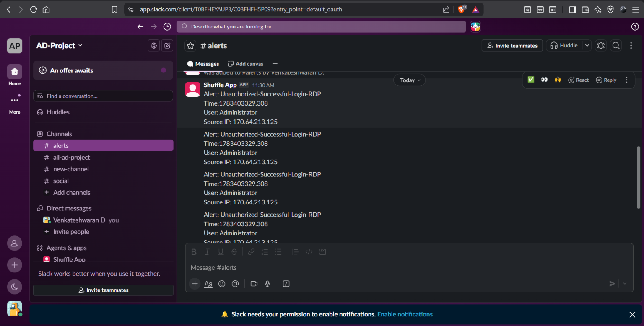This screenshot has height=326, width=644.
Task: Collapse the Direct messages section
Action: [x=69, y=208]
